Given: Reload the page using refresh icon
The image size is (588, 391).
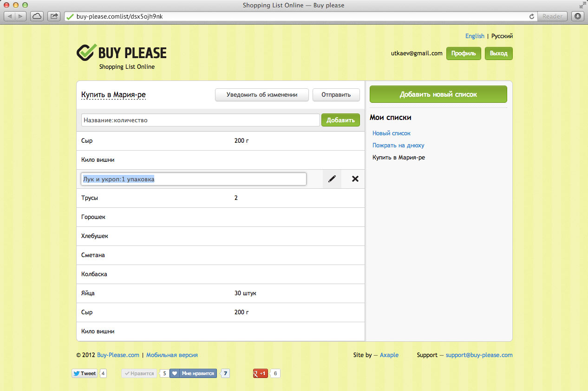Looking at the screenshot, I should click(x=532, y=16).
